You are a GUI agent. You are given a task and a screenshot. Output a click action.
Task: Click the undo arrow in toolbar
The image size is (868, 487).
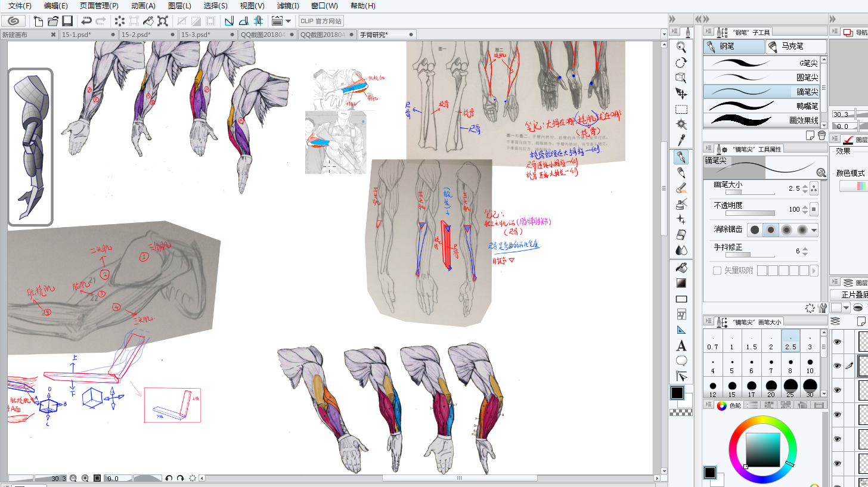pyautogui.click(x=86, y=21)
